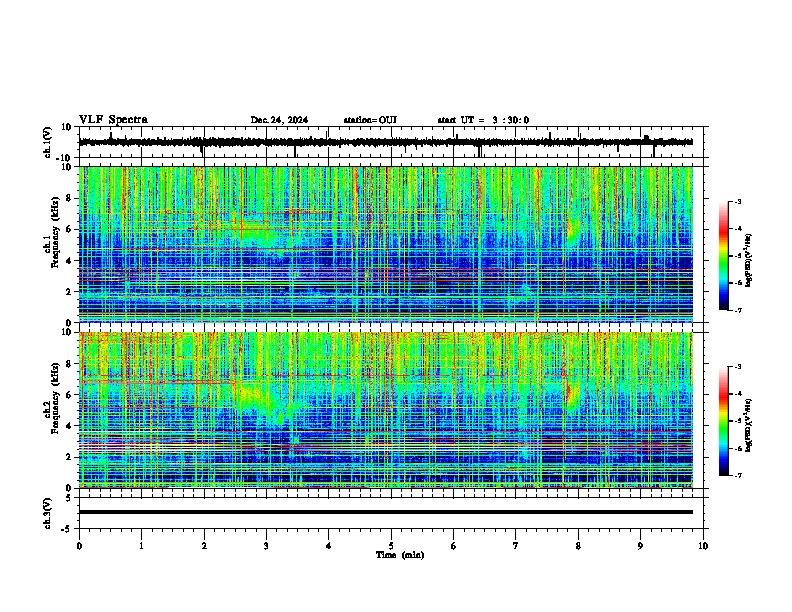This screenshot has height=612, width=792.
Task: Click the time axis tick label "5"
Action: (391, 546)
